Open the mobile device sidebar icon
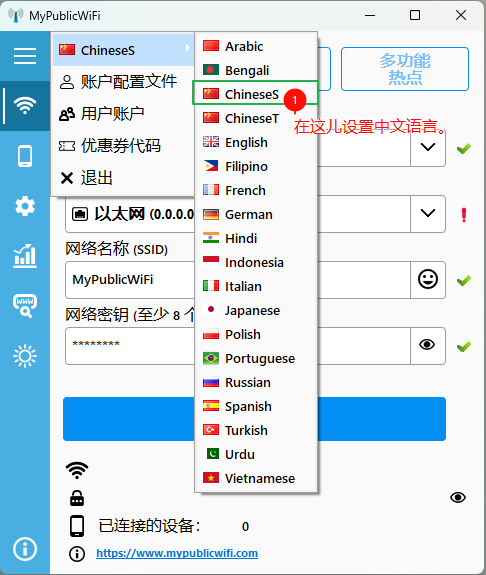This screenshot has height=575, width=486. click(25, 156)
